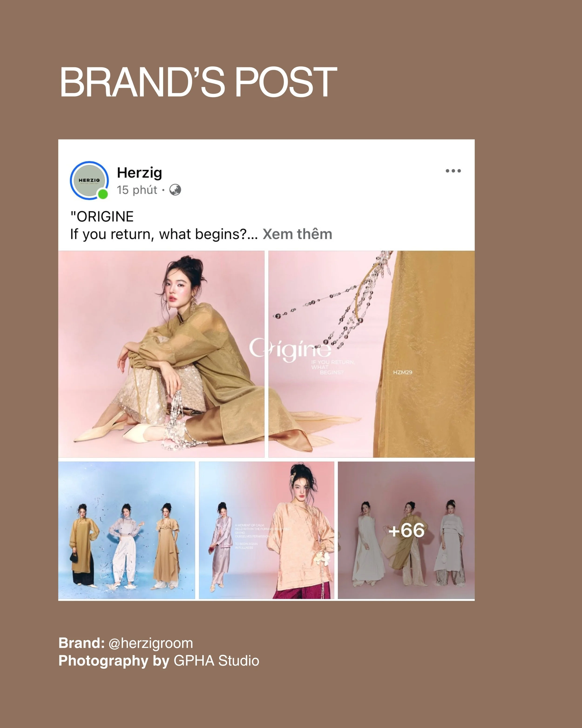
Task: Open the Herzig profile avatar
Action: point(89,180)
